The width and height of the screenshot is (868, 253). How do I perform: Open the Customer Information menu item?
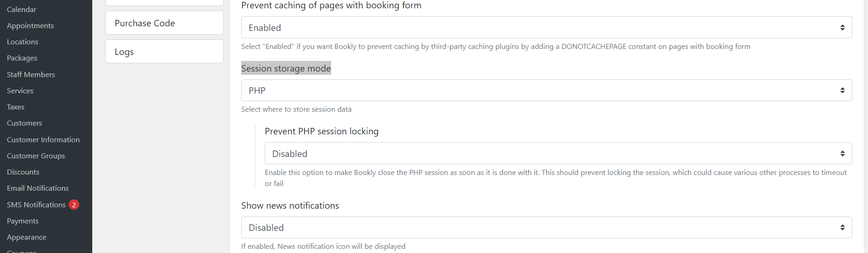[x=43, y=139]
